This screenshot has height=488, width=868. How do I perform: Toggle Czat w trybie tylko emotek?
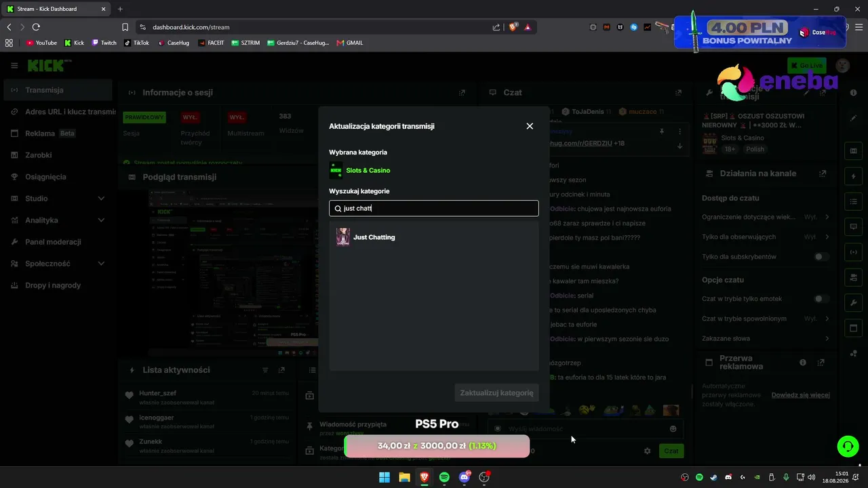click(821, 299)
